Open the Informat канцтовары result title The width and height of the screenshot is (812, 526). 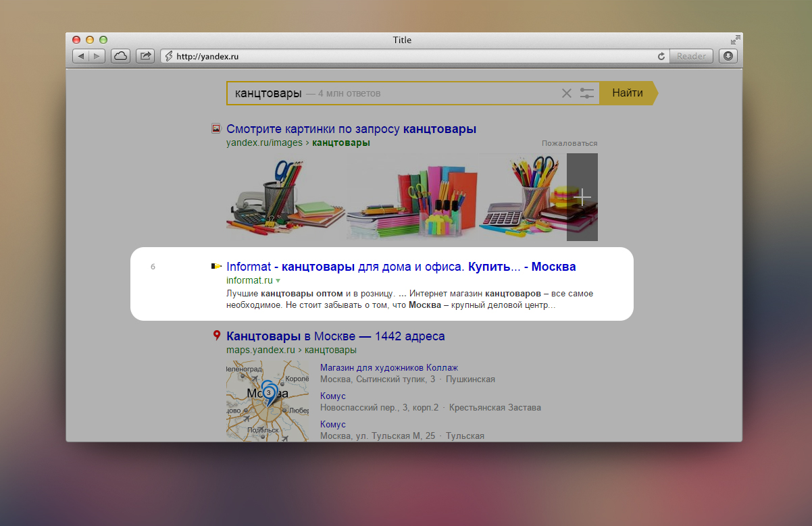(x=401, y=267)
